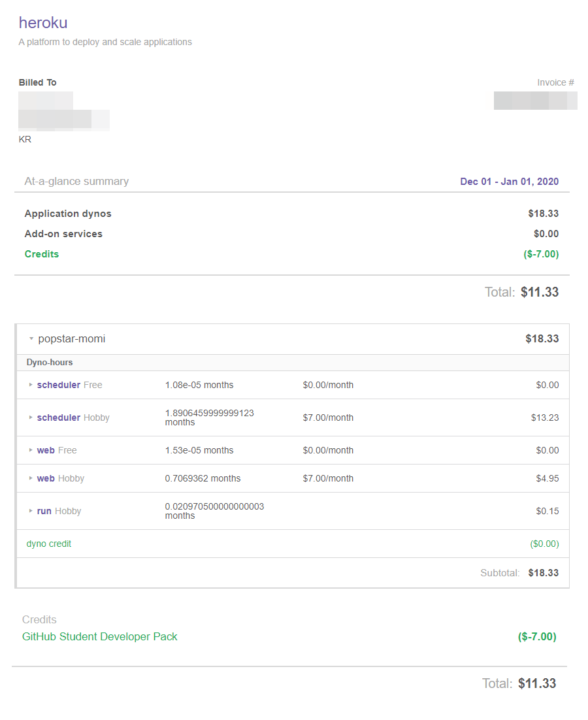Select the Dec 01 - Jan 01, 2020 date range
588x720 pixels.
pyautogui.click(x=510, y=182)
